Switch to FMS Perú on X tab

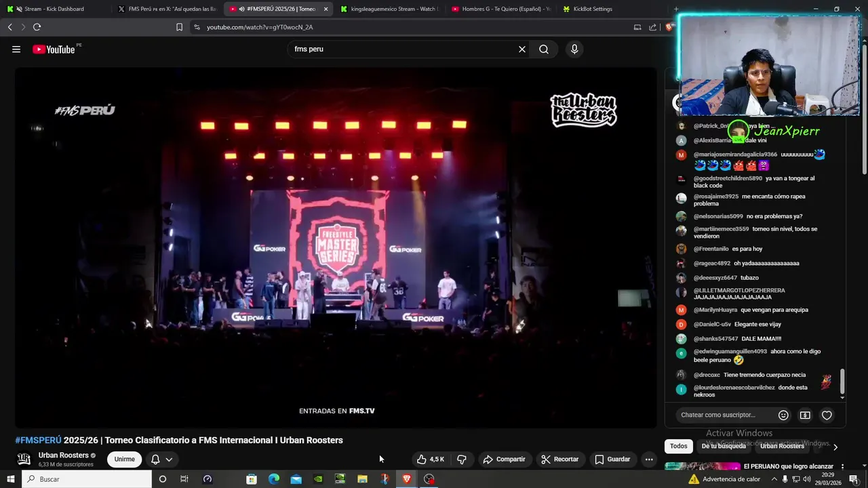coord(167,9)
